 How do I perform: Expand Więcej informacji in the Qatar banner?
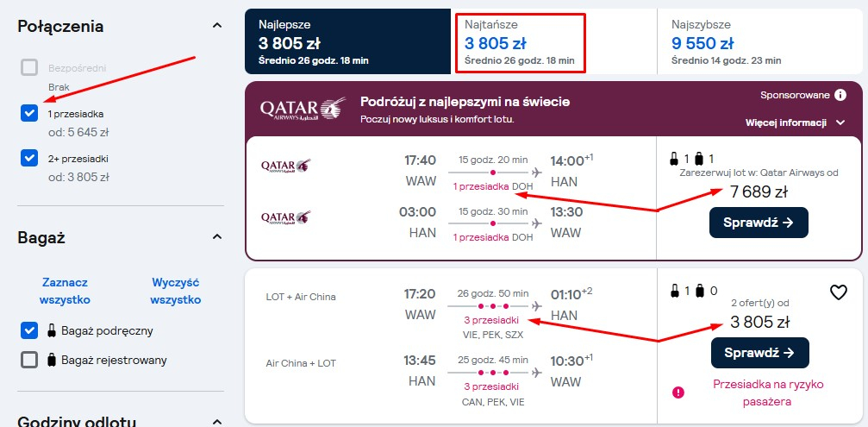[x=795, y=122]
